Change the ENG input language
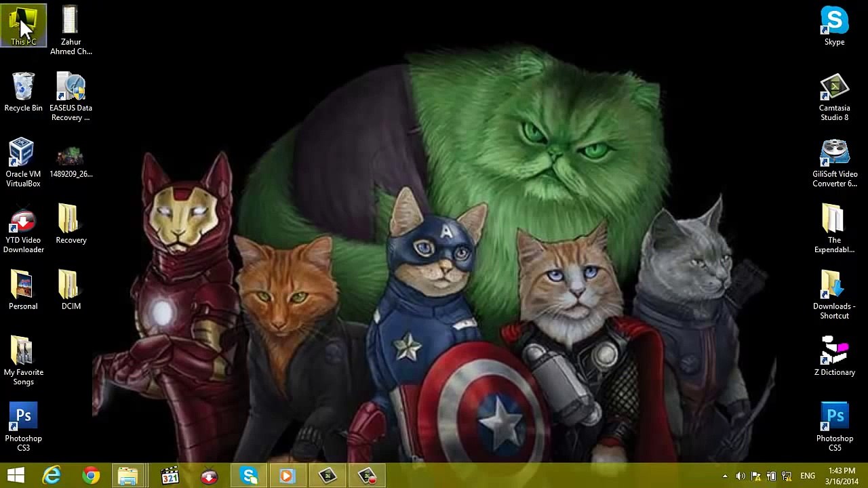This screenshot has width=868, height=488. coord(808,476)
